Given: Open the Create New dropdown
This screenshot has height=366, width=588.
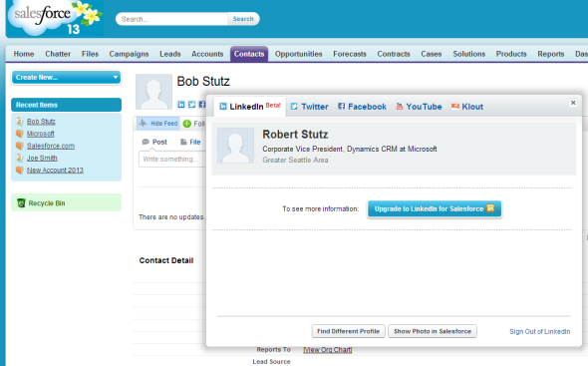Looking at the screenshot, I should click(x=67, y=78).
